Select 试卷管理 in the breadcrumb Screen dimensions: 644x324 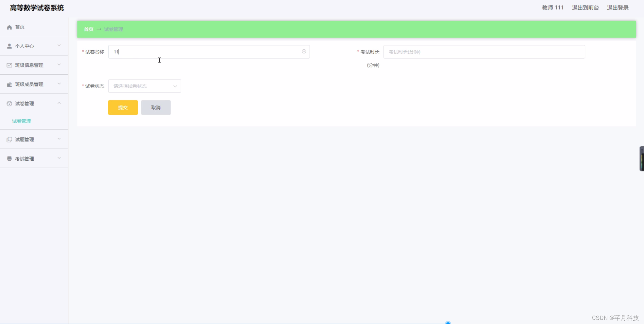click(113, 29)
